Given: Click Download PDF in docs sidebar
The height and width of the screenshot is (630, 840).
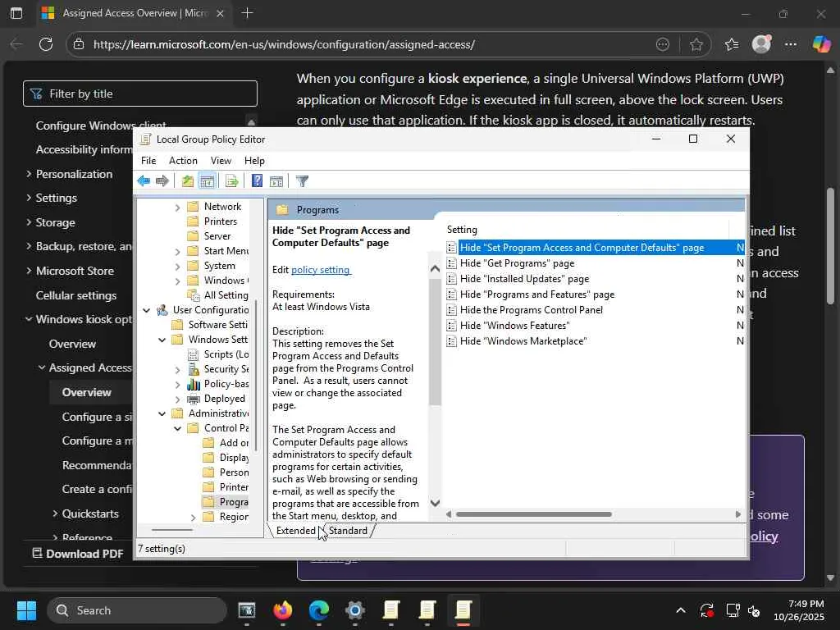Looking at the screenshot, I should 78,554.
